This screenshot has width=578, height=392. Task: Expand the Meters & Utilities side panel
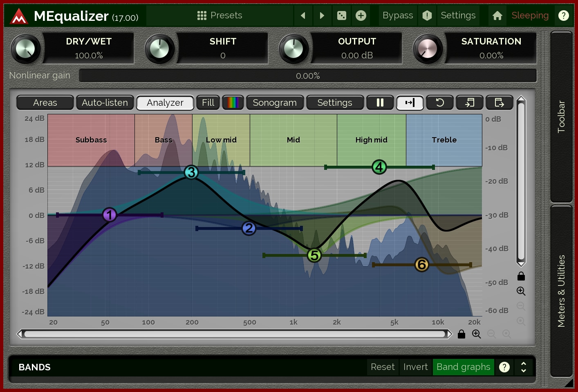tap(561, 291)
